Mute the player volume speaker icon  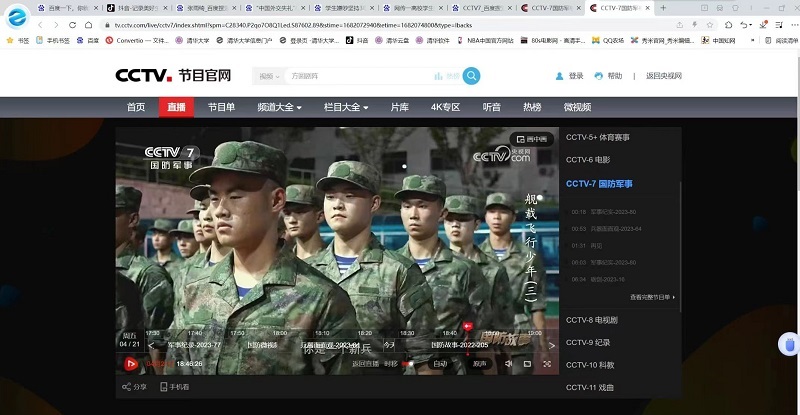coord(508,363)
